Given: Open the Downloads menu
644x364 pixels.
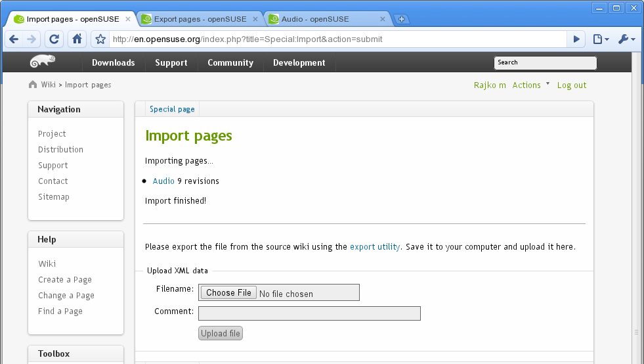Looking at the screenshot, I should [114, 62].
